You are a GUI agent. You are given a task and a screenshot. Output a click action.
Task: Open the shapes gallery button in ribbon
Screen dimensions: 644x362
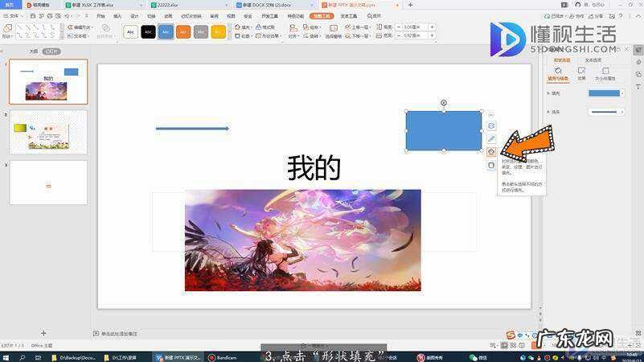click(7, 31)
